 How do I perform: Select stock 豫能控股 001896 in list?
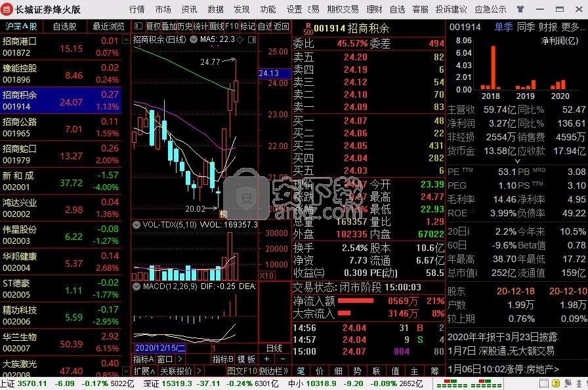tap(61, 73)
